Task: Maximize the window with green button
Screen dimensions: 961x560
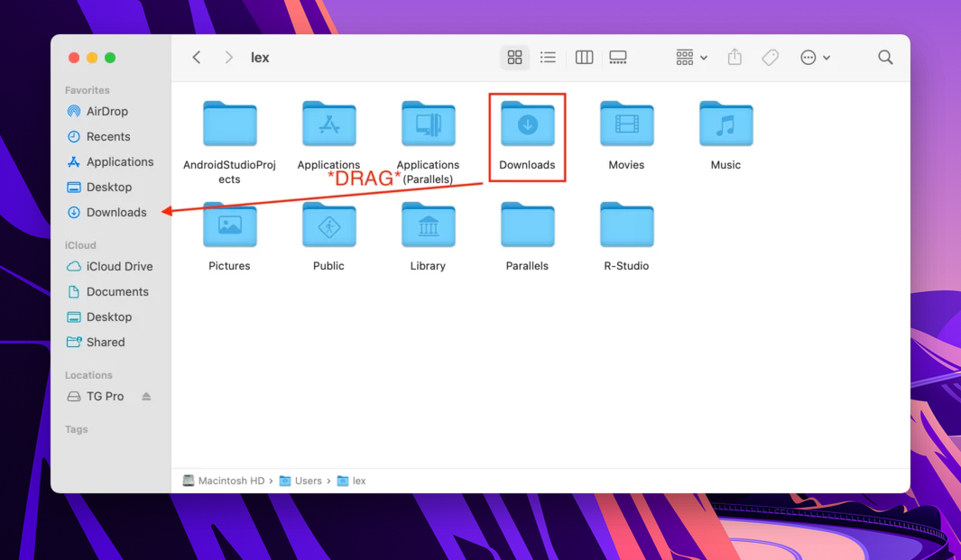Action: point(110,58)
